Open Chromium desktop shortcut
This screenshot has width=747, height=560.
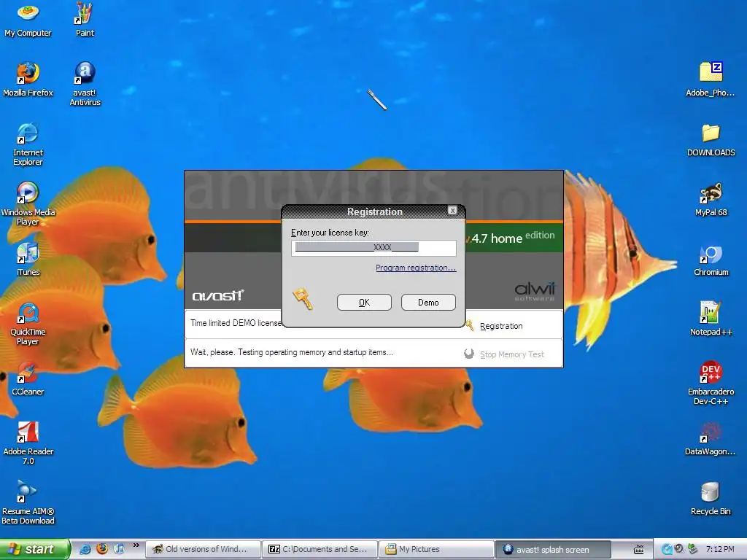[711, 260]
